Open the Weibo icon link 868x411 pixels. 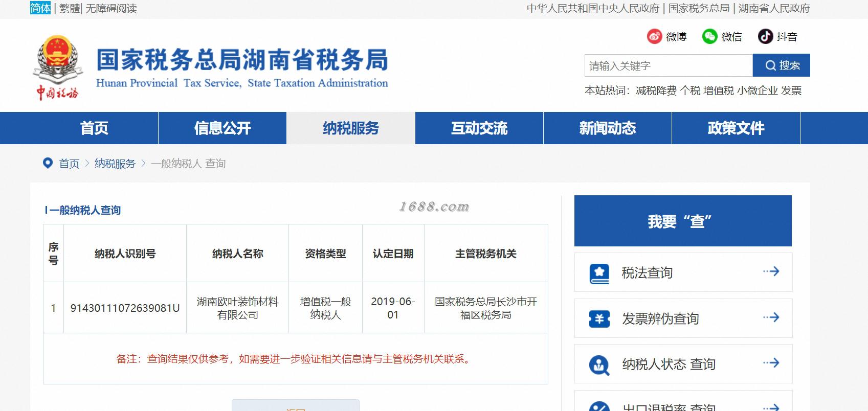[655, 36]
